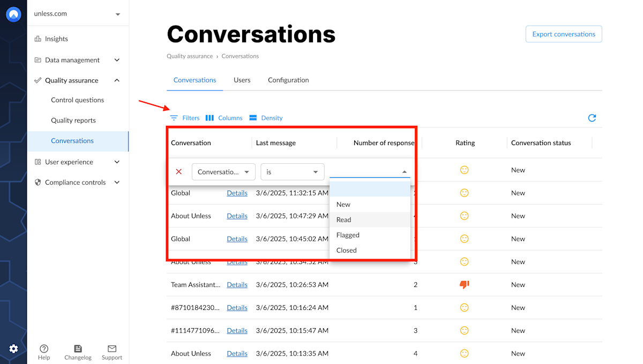
Task: Open the 'is' operator dropdown
Action: (x=292, y=171)
